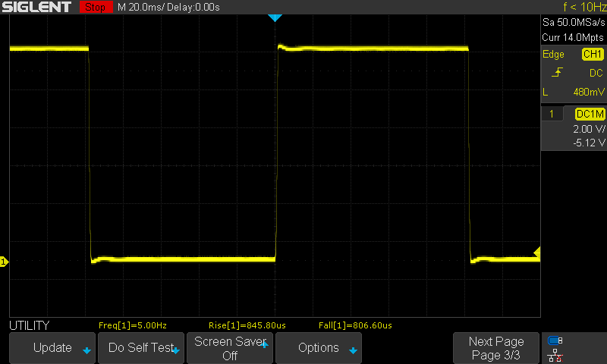Image resolution: width=607 pixels, height=364 pixels.
Task: Click the Curr 14.0Mpts memory depth
Action: 573,37
